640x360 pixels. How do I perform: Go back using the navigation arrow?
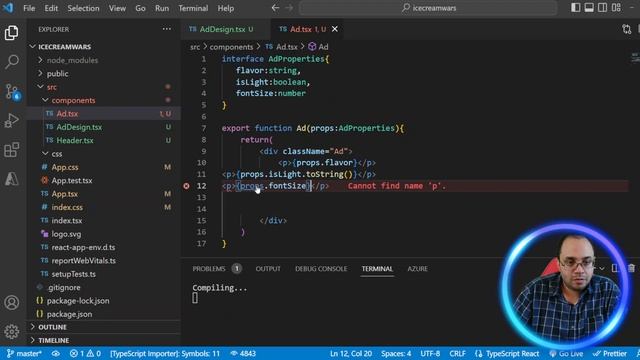(275, 8)
